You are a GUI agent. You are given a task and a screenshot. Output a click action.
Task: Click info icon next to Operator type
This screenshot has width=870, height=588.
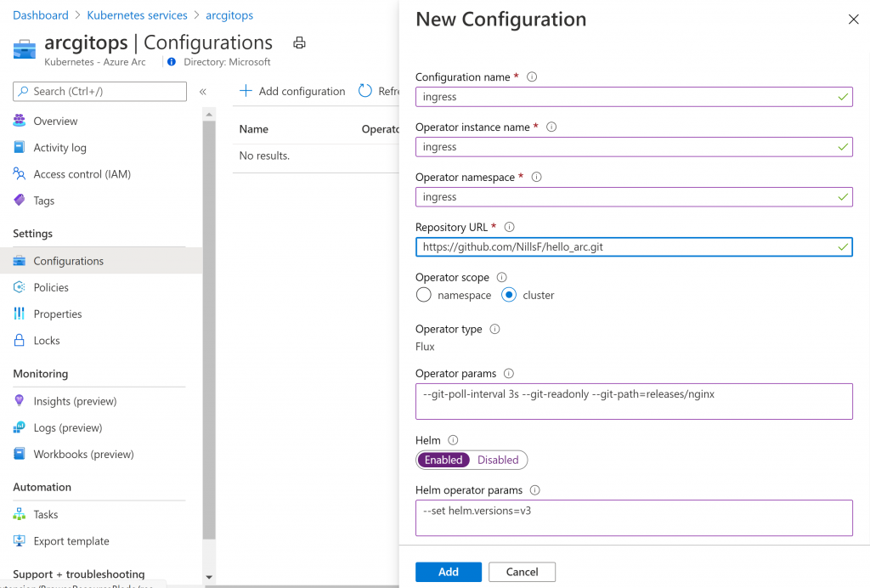[495, 329]
